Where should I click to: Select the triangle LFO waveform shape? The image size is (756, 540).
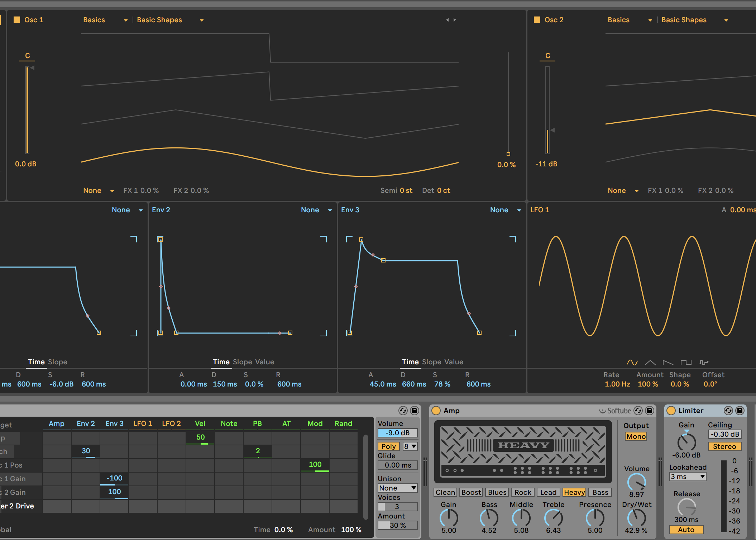(x=650, y=363)
